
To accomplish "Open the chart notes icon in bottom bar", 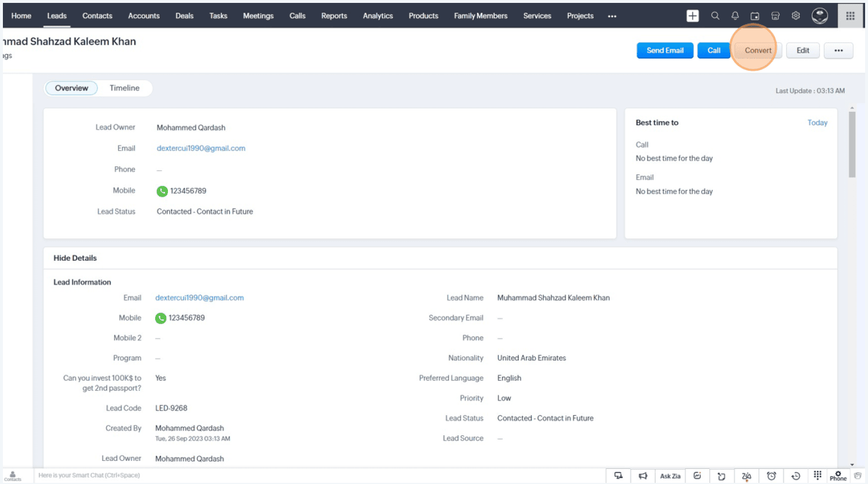I will pos(697,476).
